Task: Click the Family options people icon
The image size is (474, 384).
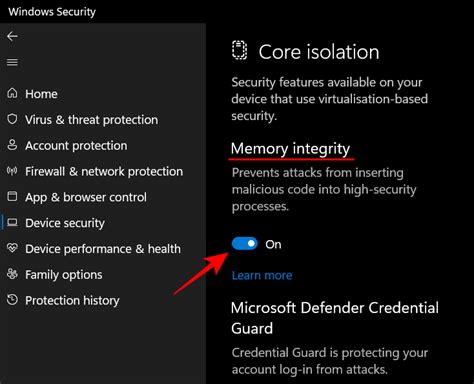Action: click(12, 274)
